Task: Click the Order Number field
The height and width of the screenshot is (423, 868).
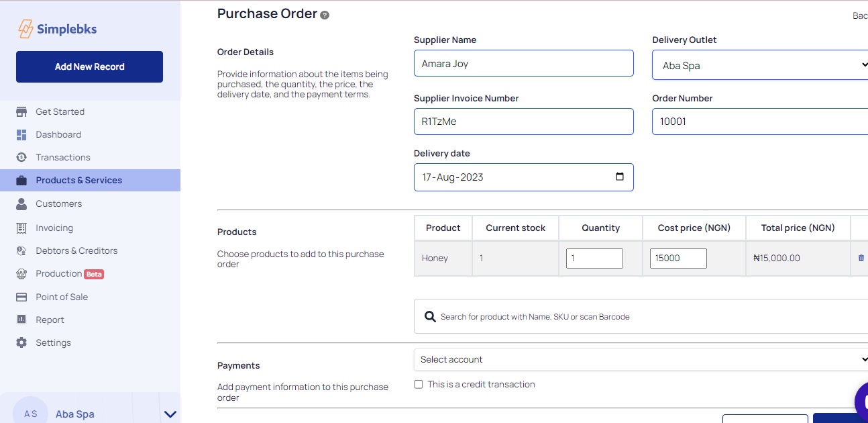Action: [x=760, y=122]
